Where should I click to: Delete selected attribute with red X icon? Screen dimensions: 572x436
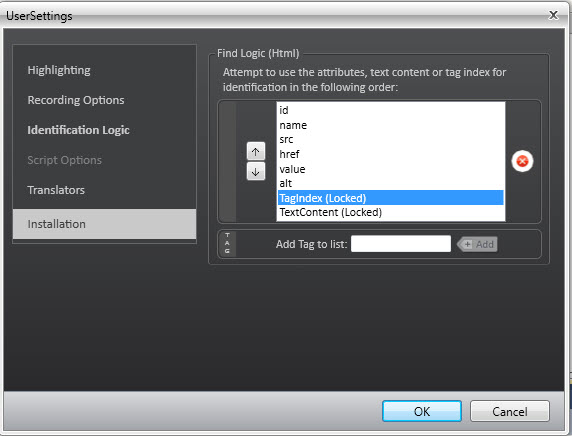522,161
